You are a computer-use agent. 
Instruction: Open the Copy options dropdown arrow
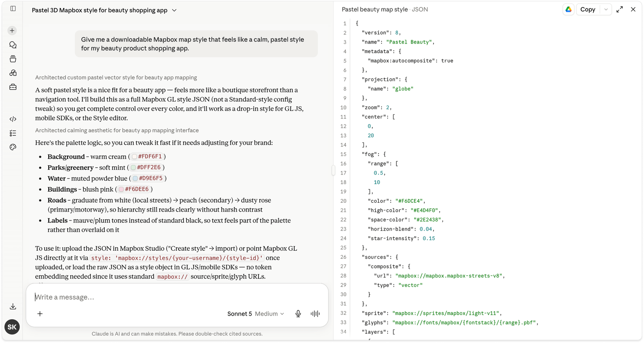point(606,9)
